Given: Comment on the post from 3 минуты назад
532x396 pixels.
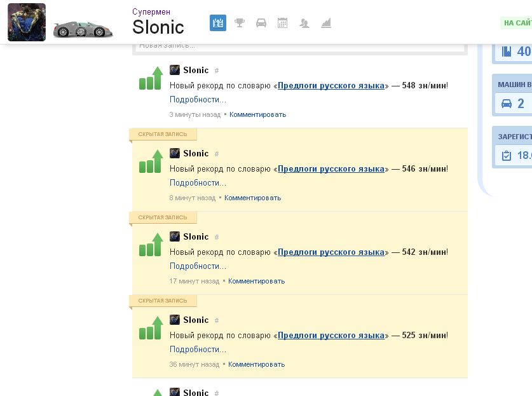Looking at the screenshot, I should click(257, 115).
